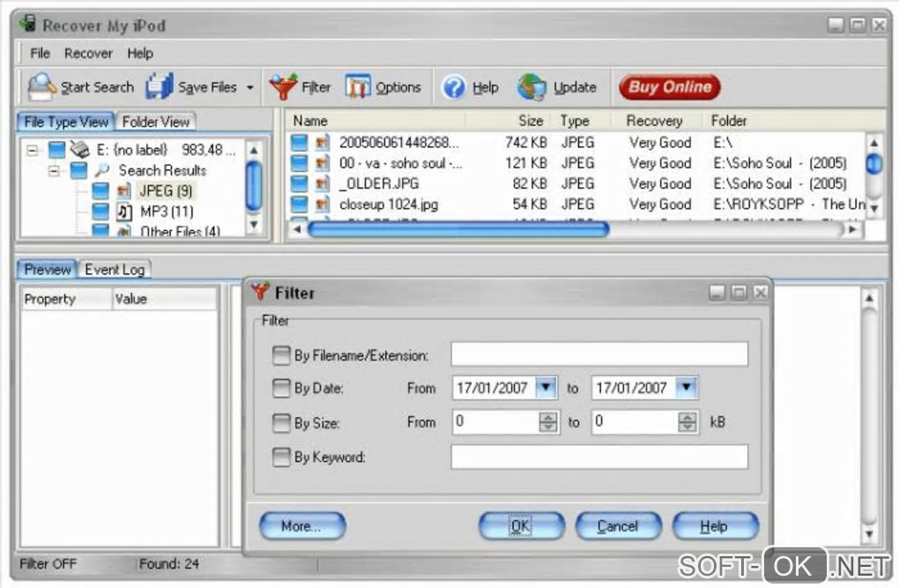Image resolution: width=899 pixels, height=588 pixels.
Task: Click the image icon beside _OLDER.JPG
Action: click(x=323, y=183)
